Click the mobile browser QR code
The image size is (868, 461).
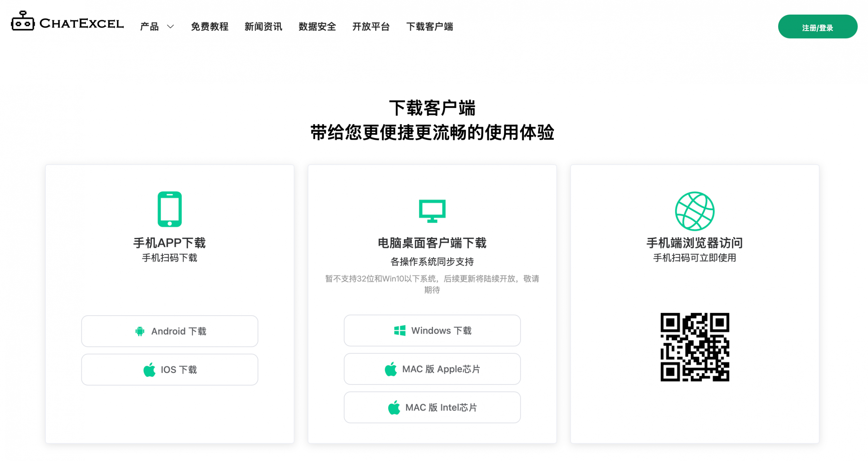(694, 347)
